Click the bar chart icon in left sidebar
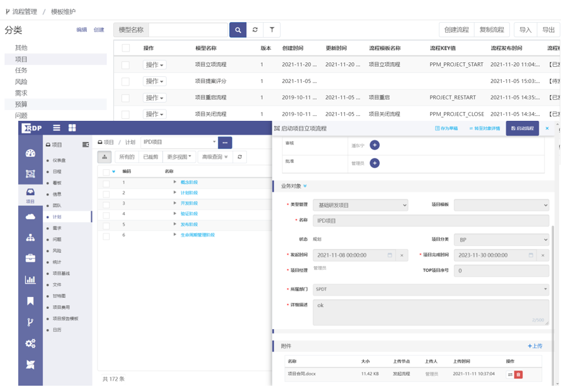Screen dimensions: 561x392 30,280
